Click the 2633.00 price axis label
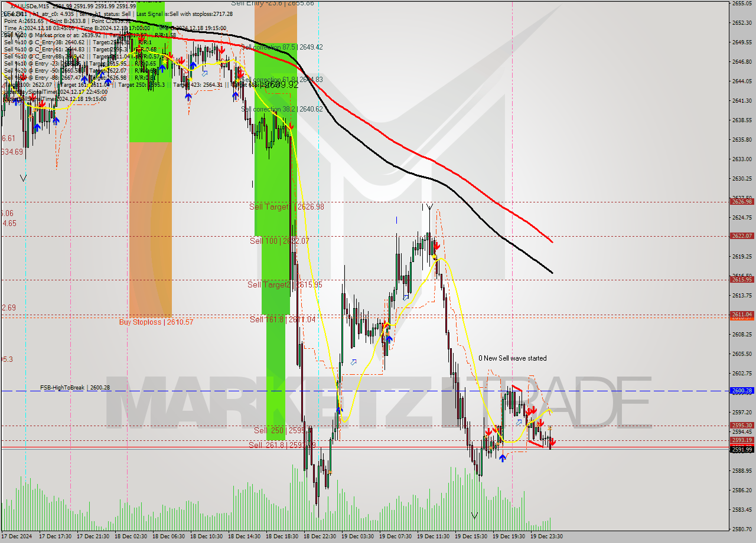 [742, 159]
